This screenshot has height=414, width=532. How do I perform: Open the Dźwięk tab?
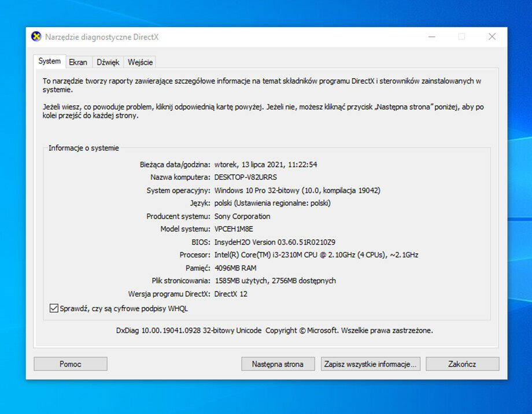pos(108,62)
